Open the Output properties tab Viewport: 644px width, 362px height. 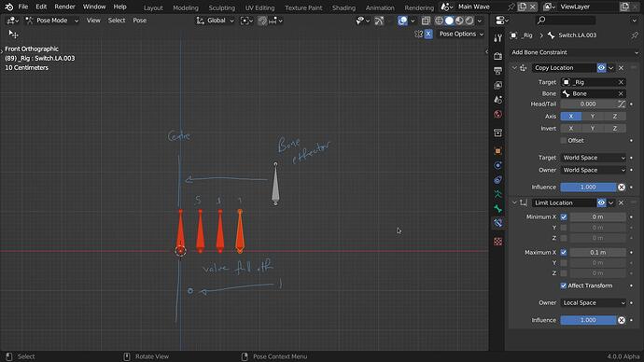497,71
